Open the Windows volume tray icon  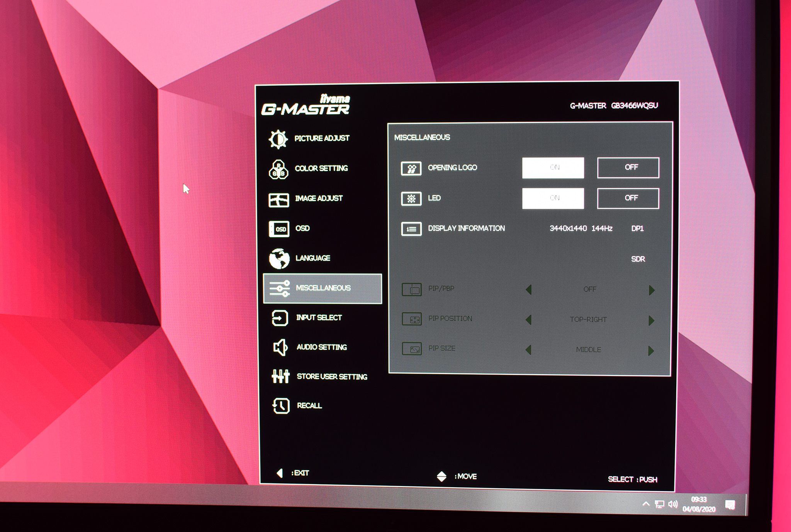point(672,504)
